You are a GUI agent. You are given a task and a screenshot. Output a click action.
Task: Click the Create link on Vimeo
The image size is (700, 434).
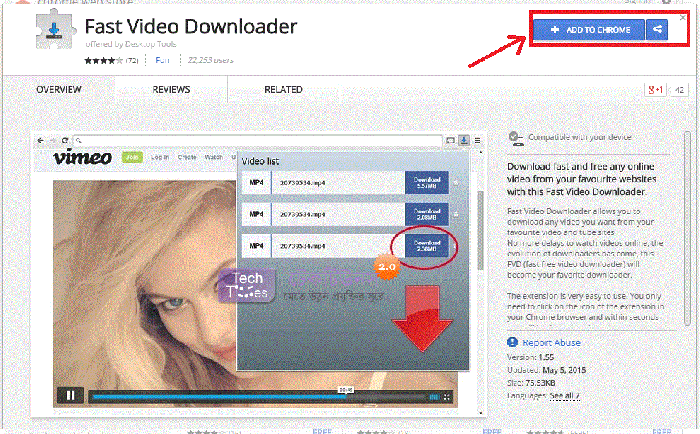187,157
